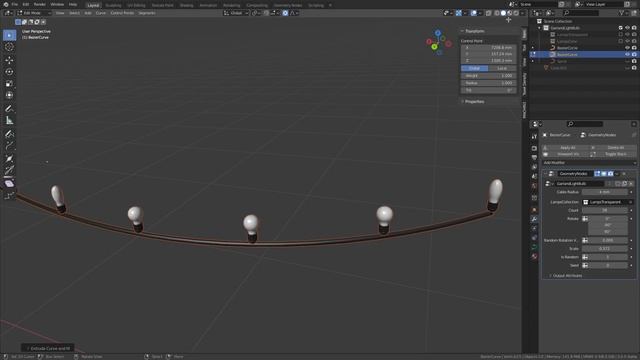Collapse the Transform panel in sidebar

[462, 31]
